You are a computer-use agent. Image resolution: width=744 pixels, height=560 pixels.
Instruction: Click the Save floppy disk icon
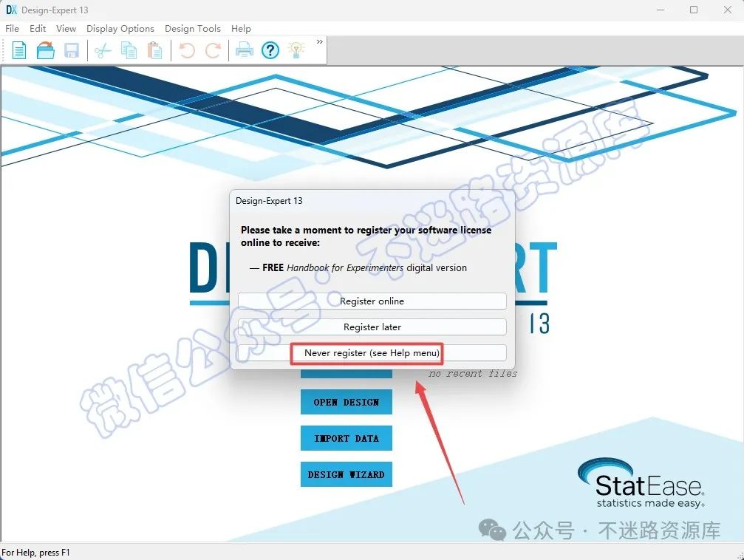click(72, 50)
